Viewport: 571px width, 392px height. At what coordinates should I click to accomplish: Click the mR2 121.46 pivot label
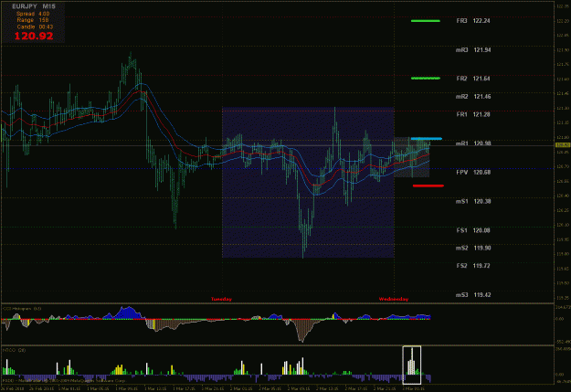[x=473, y=97]
